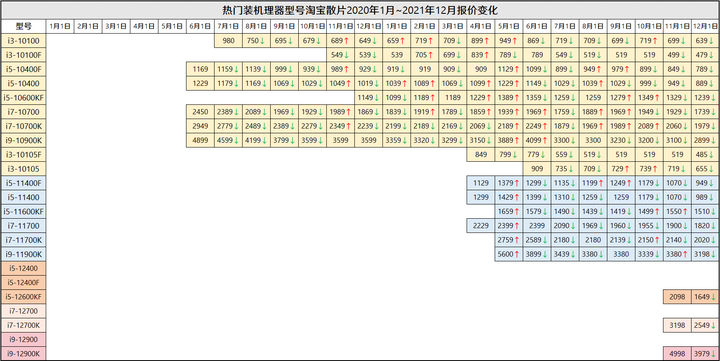Screen dimensions: 720x361
Task: Click the i3-10105F model cell
Action: point(23,154)
